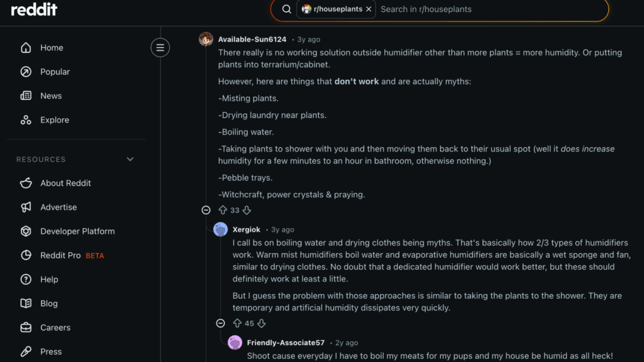
Task: Open Popular from the sidebar icon
Action: coord(26,72)
